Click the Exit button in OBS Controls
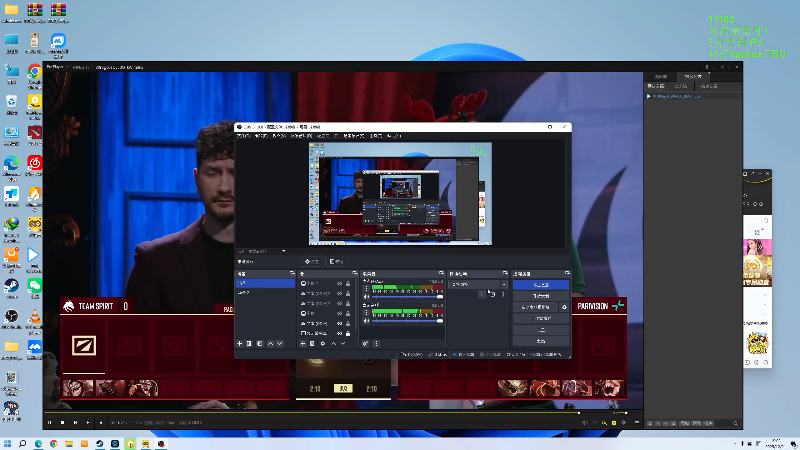The width and height of the screenshot is (800, 450). pos(541,341)
